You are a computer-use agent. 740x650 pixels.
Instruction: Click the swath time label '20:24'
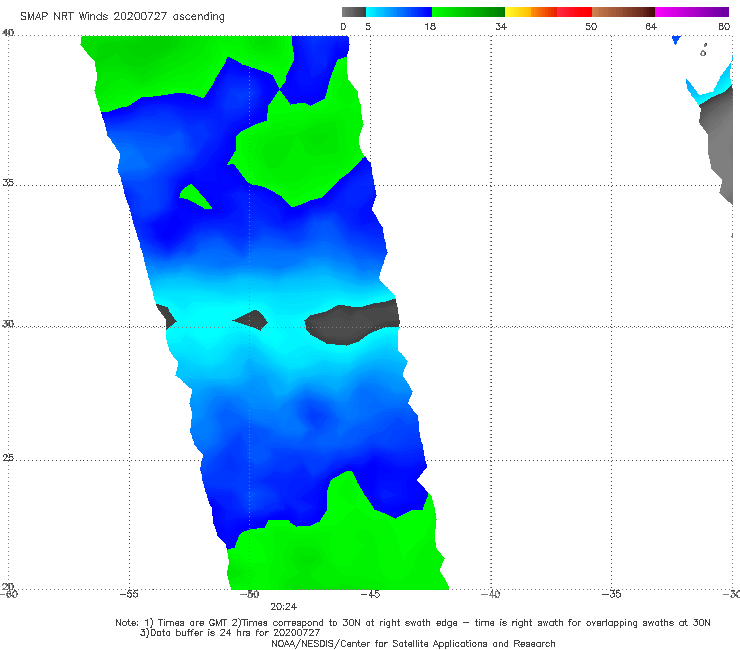click(284, 607)
